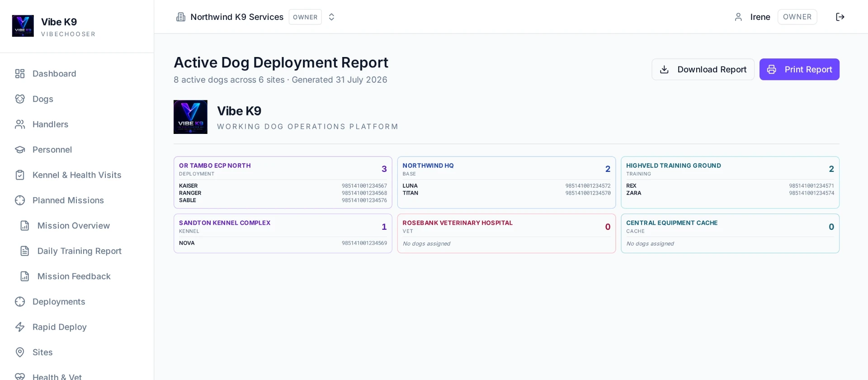Screen dimensions: 868x380
Task: Click the user profile icon beside Irene
Action: tap(738, 17)
